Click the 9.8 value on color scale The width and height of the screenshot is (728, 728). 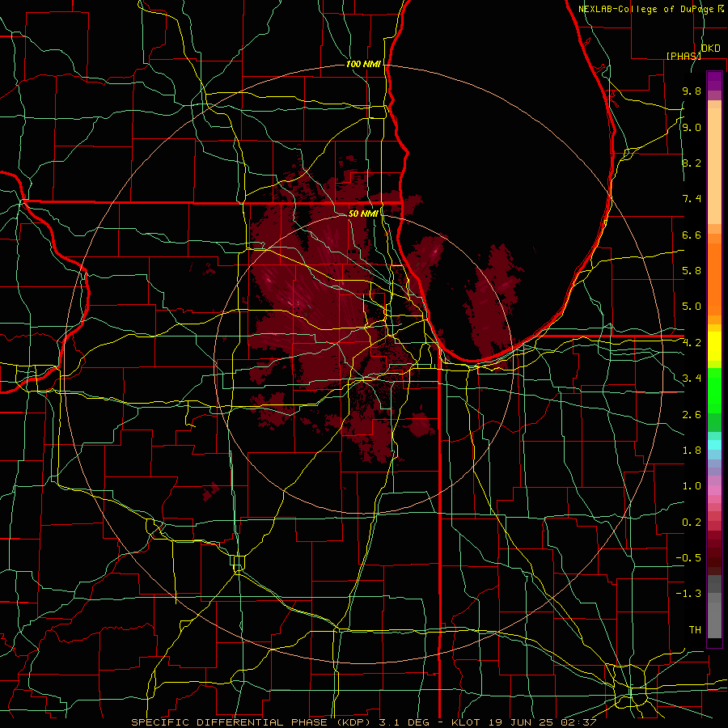coord(692,91)
